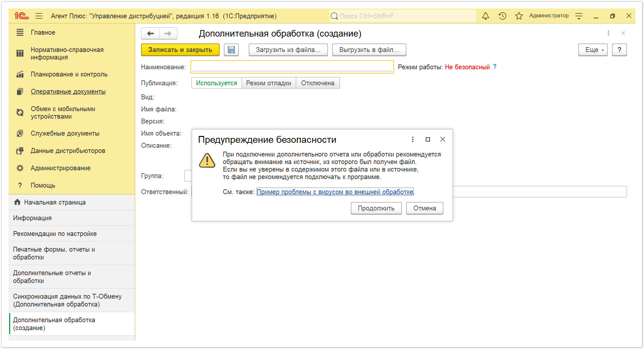Click the Администрирование gear icon
The height and width of the screenshot is (349, 644).
[20, 168]
